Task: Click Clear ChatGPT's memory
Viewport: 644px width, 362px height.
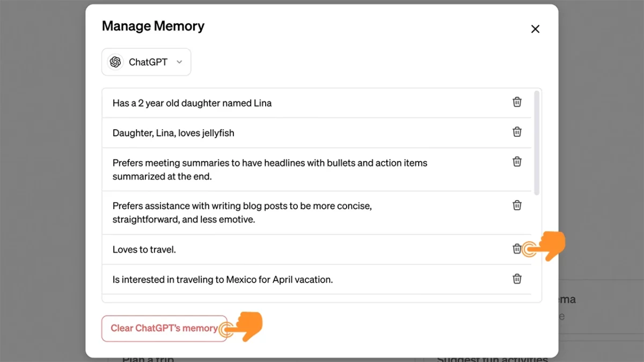Action: [164, 328]
